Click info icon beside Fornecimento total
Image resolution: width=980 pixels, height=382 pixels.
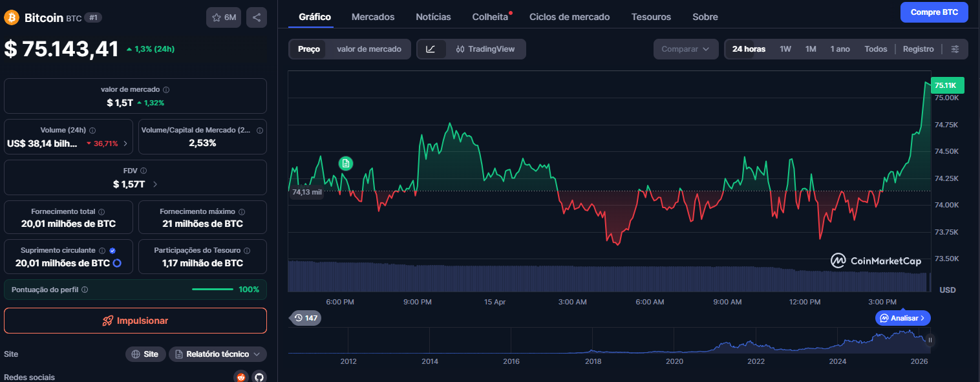101,211
